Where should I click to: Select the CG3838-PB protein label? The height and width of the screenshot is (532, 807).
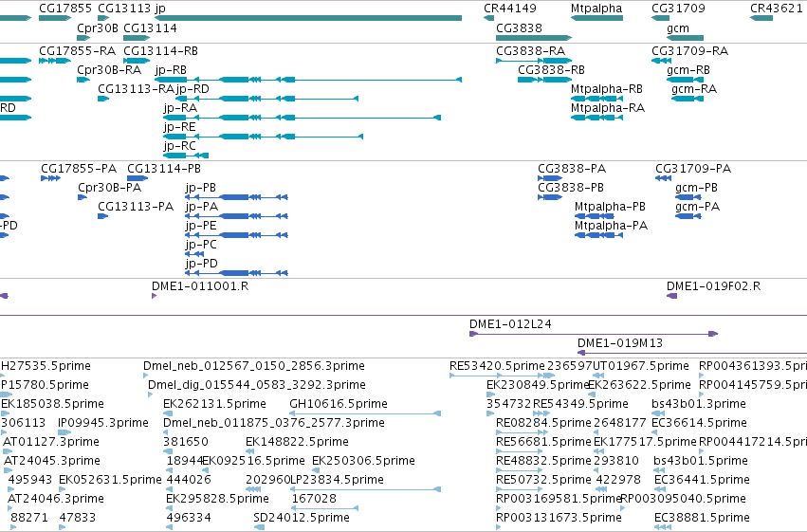click(571, 188)
